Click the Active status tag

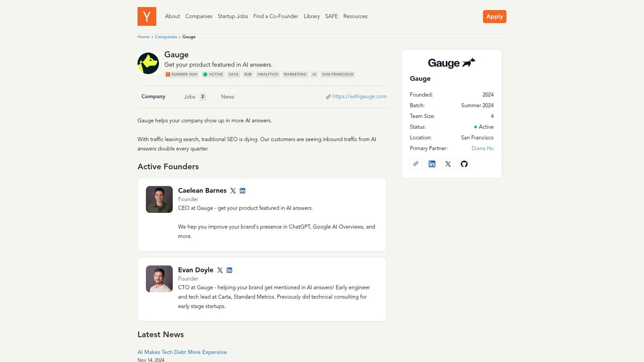(x=213, y=75)
